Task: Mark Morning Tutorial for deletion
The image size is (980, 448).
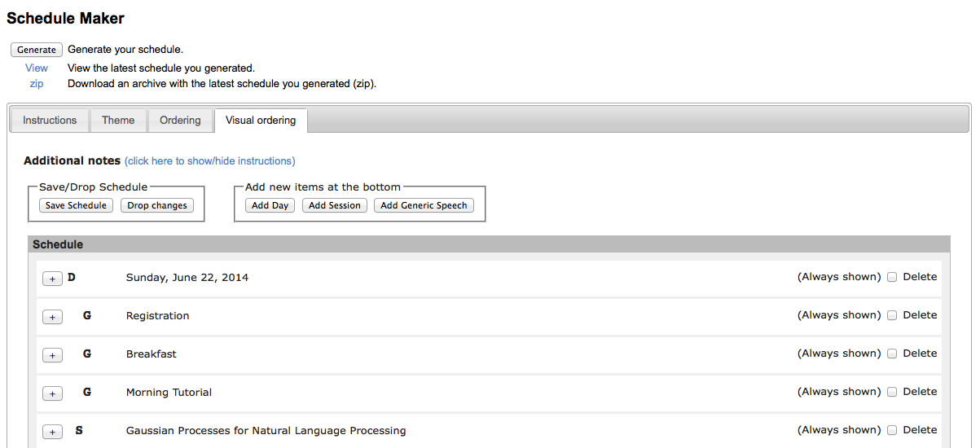Action: (892, 392)
